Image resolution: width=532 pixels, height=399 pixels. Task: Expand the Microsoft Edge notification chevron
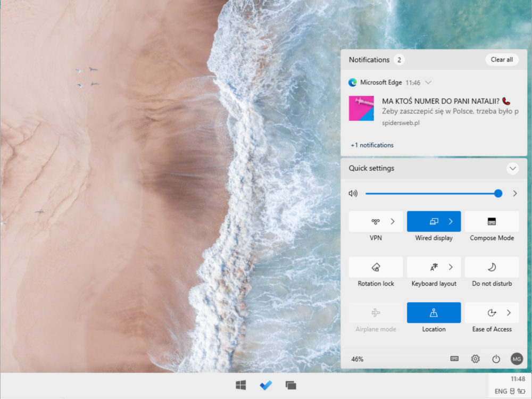(x=428, y=82)
